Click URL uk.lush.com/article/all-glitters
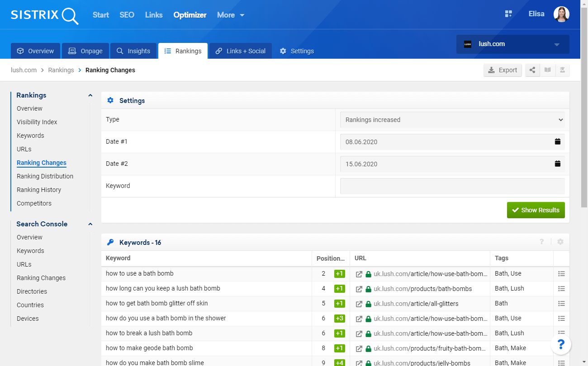Viewport: 588px width, 366px height. point(416,304)
